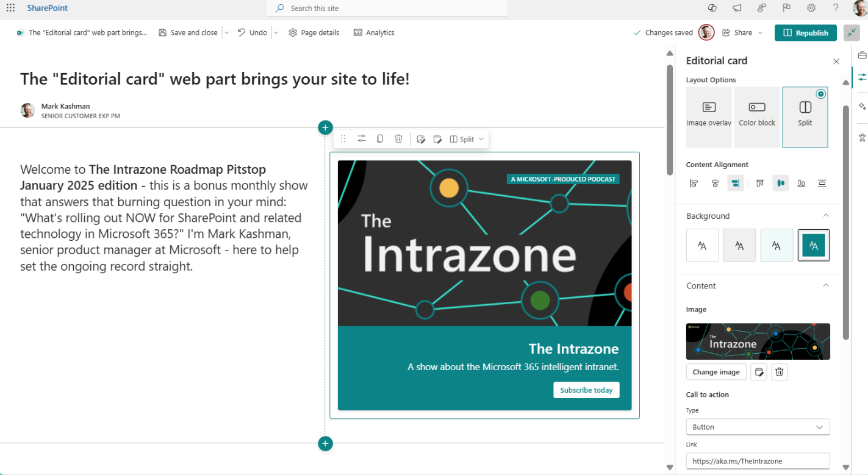This screenshot has height=475, width=868.
Task: Delete the image with trash icon in panel
Action: coord(779,372)
